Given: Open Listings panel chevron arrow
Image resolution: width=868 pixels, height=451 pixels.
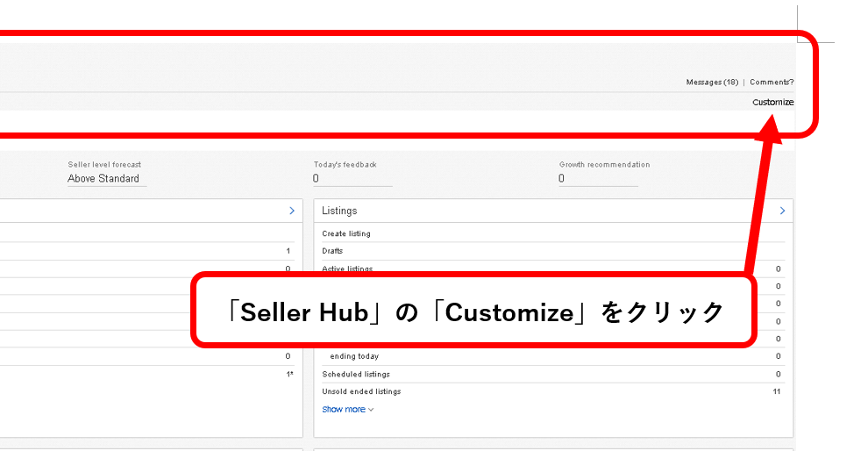Looking at the screenshot, I should [x=782, y=211].
